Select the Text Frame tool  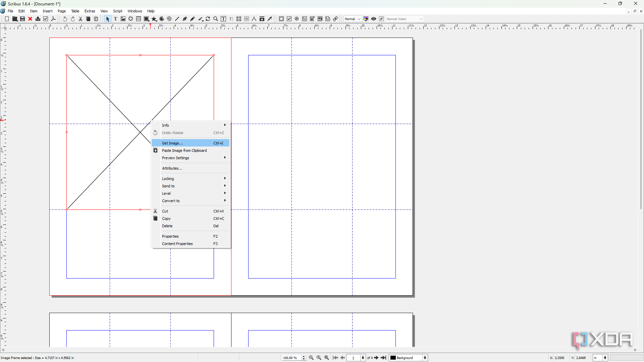tap(115, 19)
